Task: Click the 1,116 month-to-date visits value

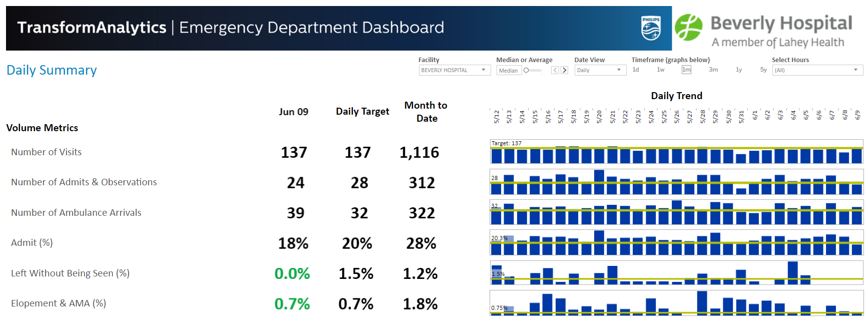Action: pyautogui.click(x=419, y=152)
